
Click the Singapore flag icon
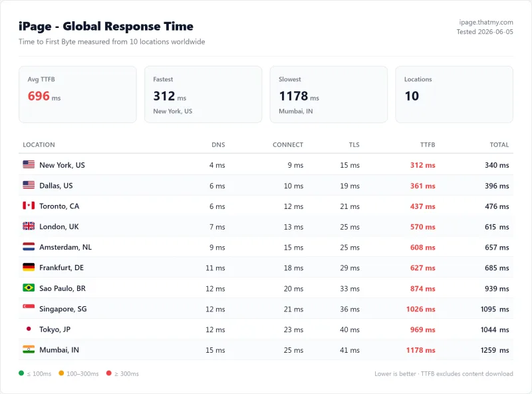[x=29, y=307]
